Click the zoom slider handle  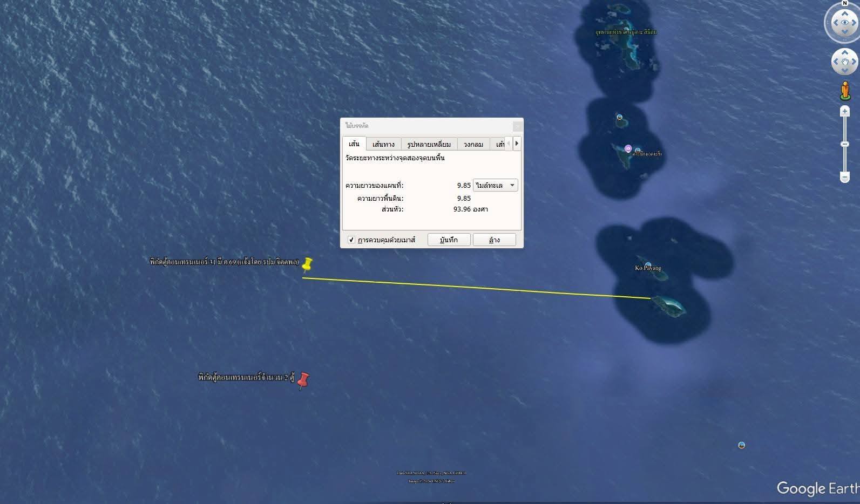pos(845,144)
